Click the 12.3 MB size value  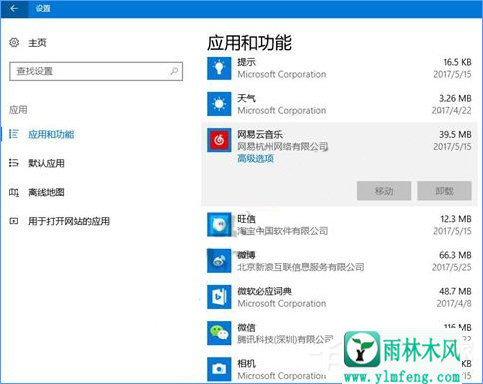pos(456,219)
